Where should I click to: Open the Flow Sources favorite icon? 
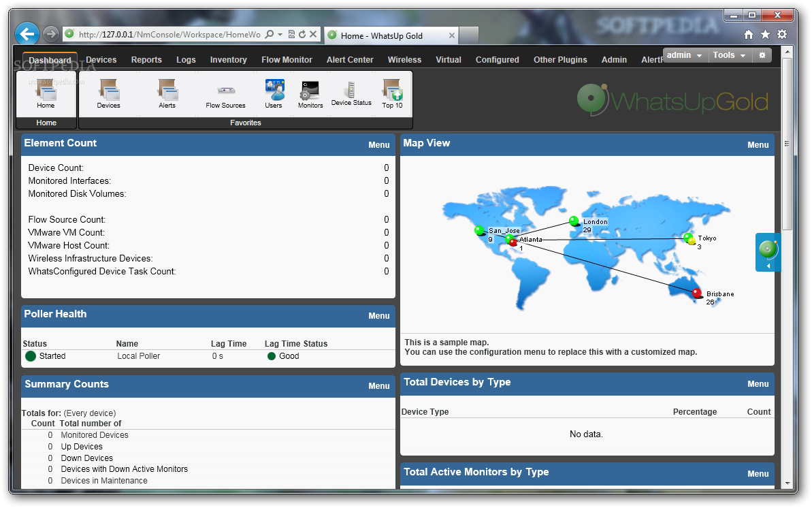tap(225, 97)
